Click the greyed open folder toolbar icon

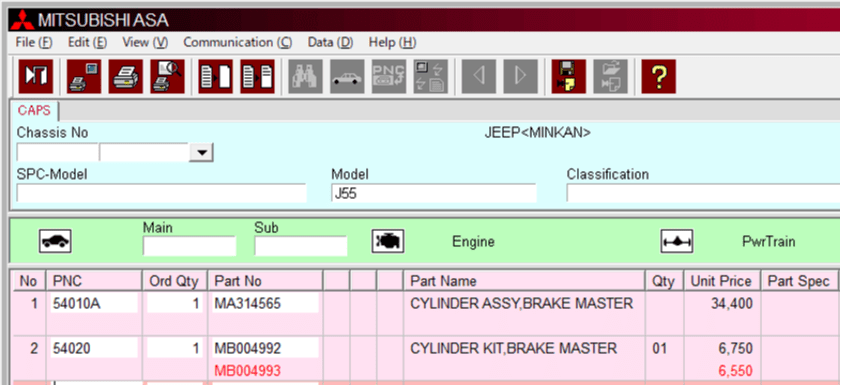pyautogui.click(x=610, y=76)
